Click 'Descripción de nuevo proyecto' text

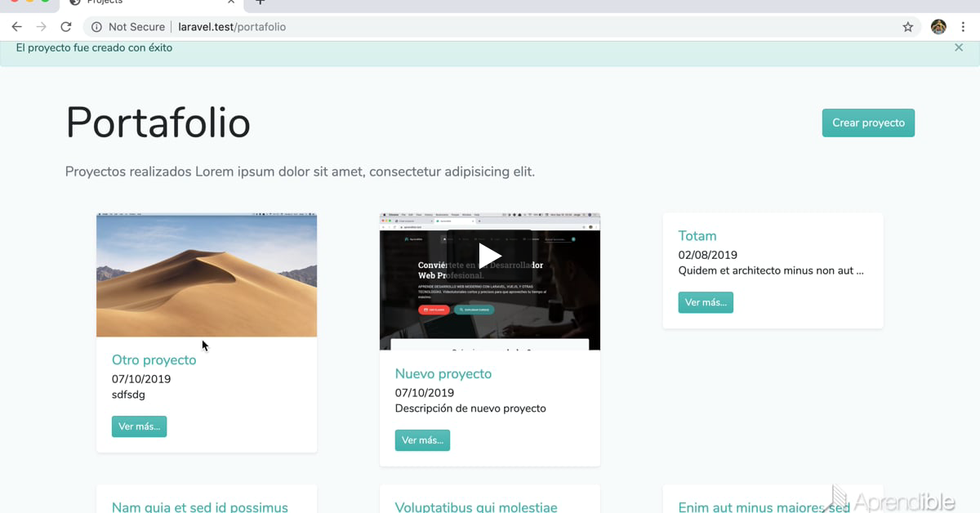pos(470,408)
